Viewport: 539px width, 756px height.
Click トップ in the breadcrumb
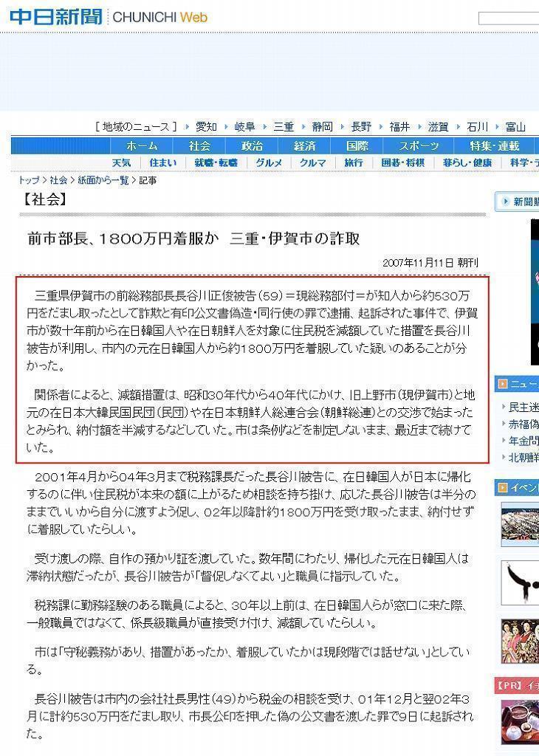click(29, 181)
